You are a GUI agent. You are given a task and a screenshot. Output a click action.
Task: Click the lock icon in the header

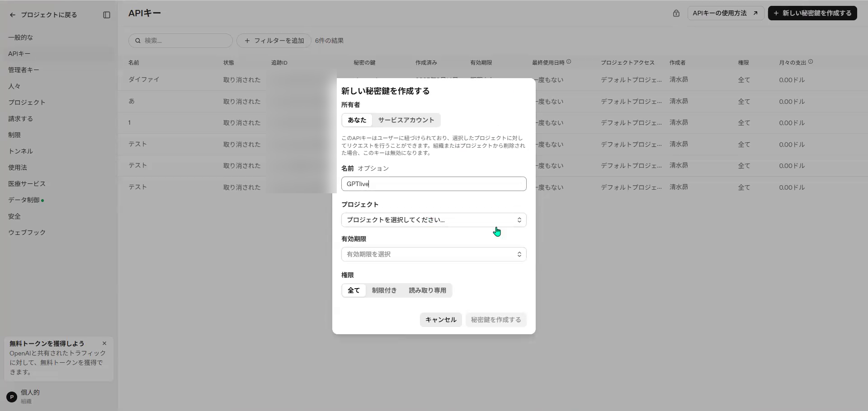coord(676,13)
